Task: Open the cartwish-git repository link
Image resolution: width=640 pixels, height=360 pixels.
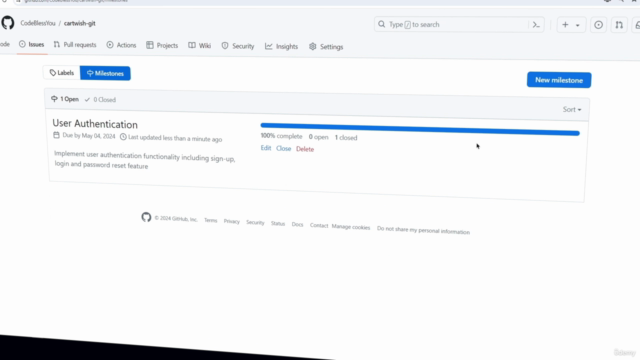Action: point(80,23)
